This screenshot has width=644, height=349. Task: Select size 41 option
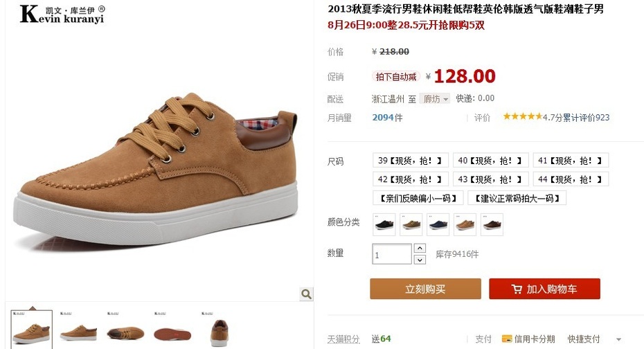coord(571,161)
